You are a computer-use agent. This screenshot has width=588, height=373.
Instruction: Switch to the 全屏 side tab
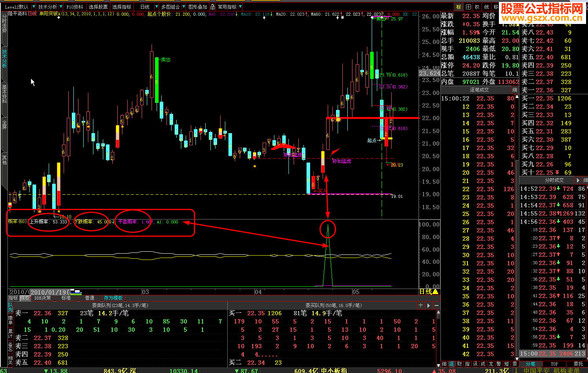pos(4,124)
